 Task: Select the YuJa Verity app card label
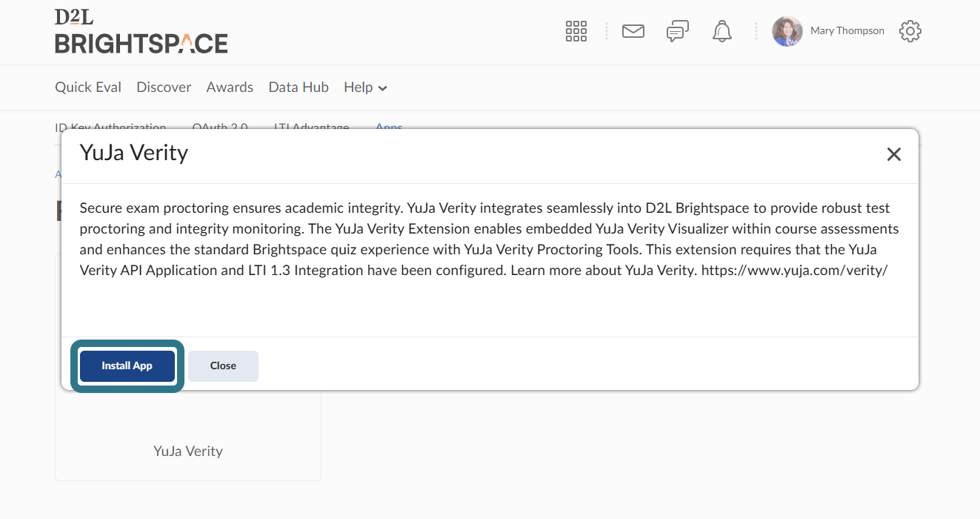point(188,451)
